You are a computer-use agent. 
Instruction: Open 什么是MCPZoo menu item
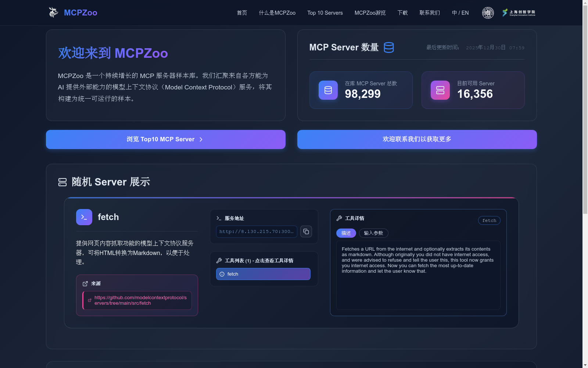click(x=277, y=13)
